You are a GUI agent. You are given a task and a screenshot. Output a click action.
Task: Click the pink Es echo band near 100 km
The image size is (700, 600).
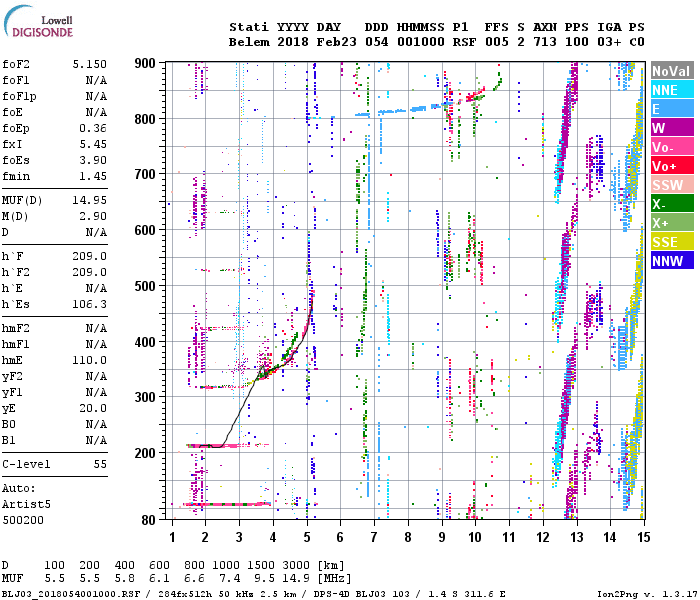[228, 504]
